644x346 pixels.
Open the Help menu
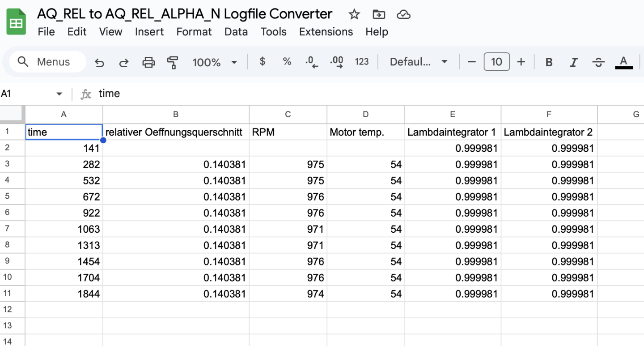(377, 32)
